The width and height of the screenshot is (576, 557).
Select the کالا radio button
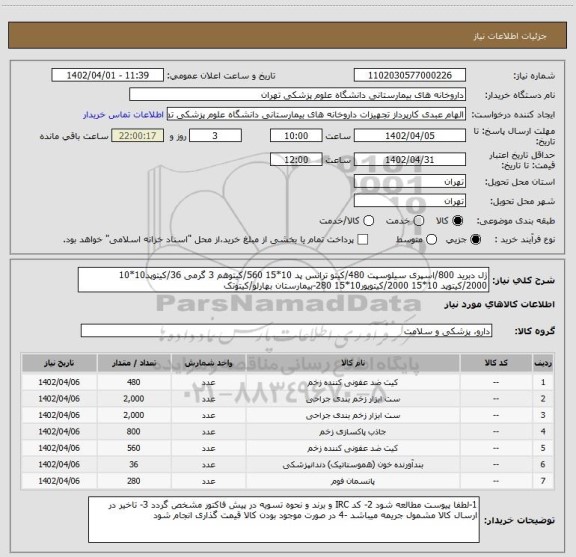click(x=458, y=221)
